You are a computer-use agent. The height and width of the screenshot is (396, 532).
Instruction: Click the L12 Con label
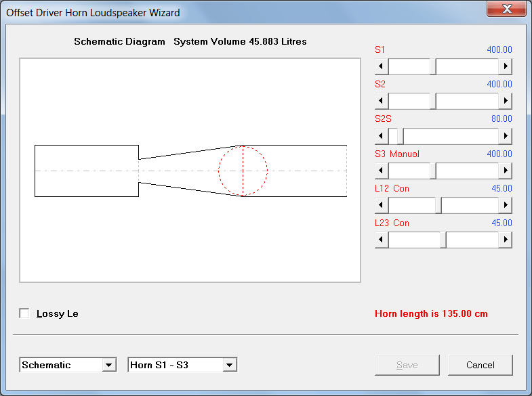coord(392,188)
